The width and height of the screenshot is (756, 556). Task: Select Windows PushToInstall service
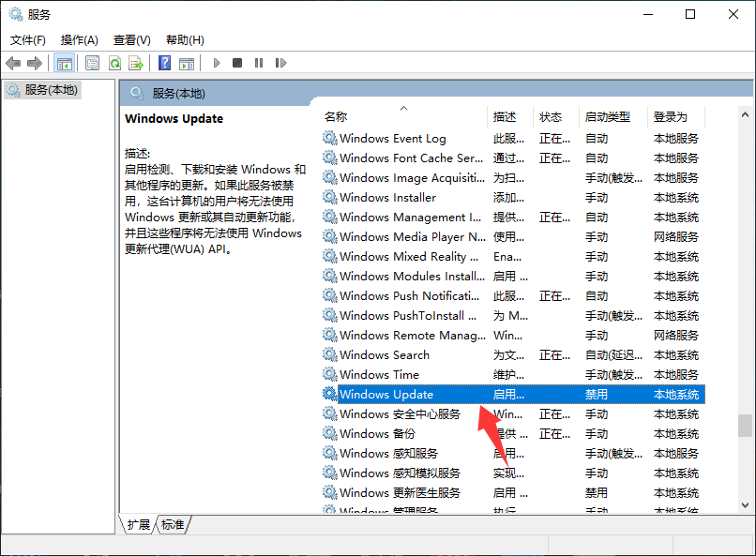pos(513,315)
